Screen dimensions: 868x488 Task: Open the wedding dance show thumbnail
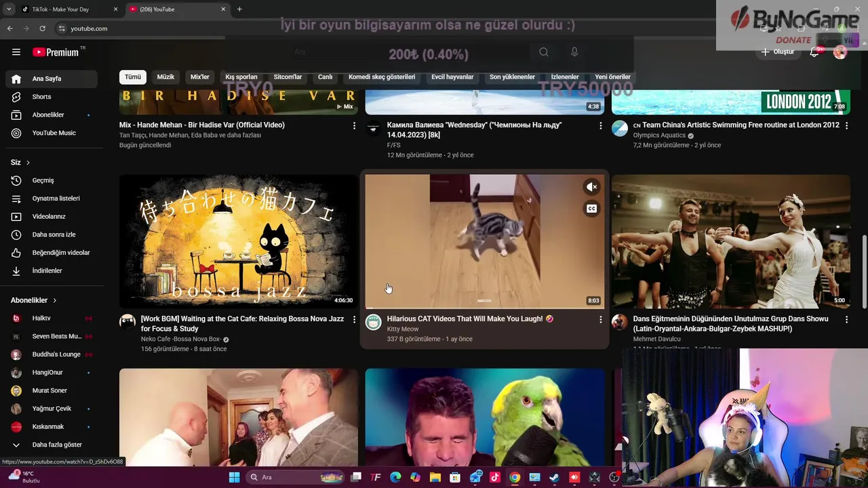pyautogui.click(x=731, y=241)
